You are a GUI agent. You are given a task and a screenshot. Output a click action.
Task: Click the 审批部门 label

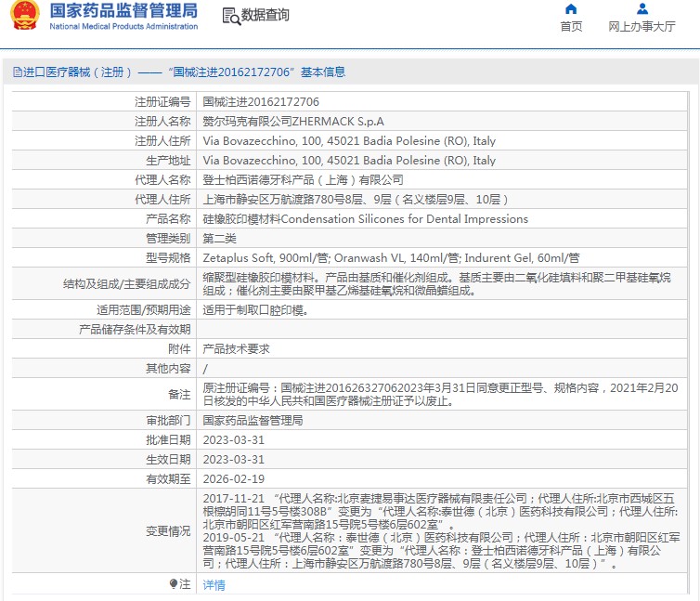point(168,421)
